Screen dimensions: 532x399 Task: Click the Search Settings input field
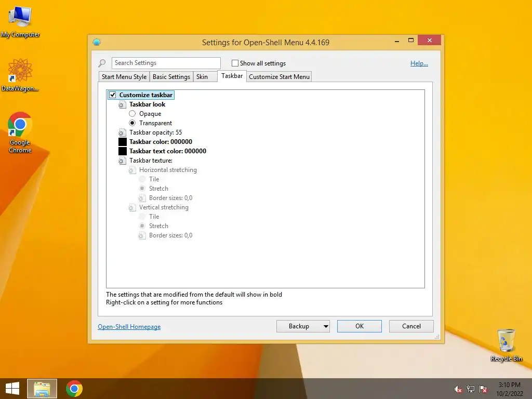pos(166,63)
